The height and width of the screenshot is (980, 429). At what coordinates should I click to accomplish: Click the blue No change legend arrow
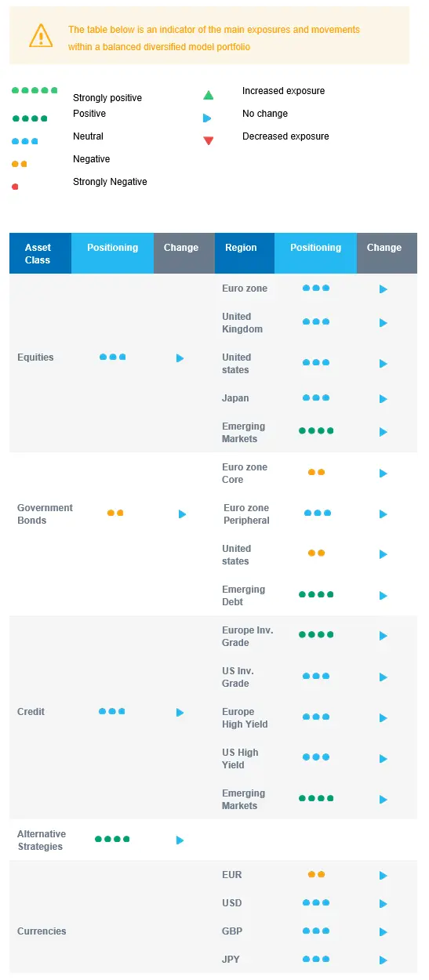pos(207,118)
